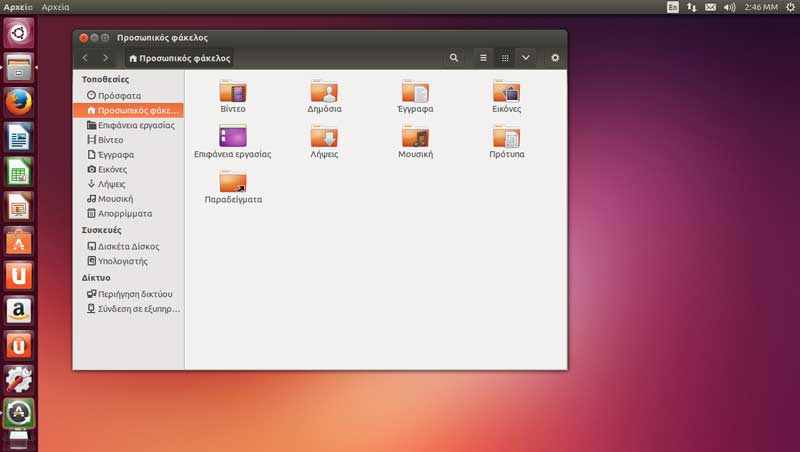Open the view options dropdown arrow
800x452 pixels.
(526, 58)
